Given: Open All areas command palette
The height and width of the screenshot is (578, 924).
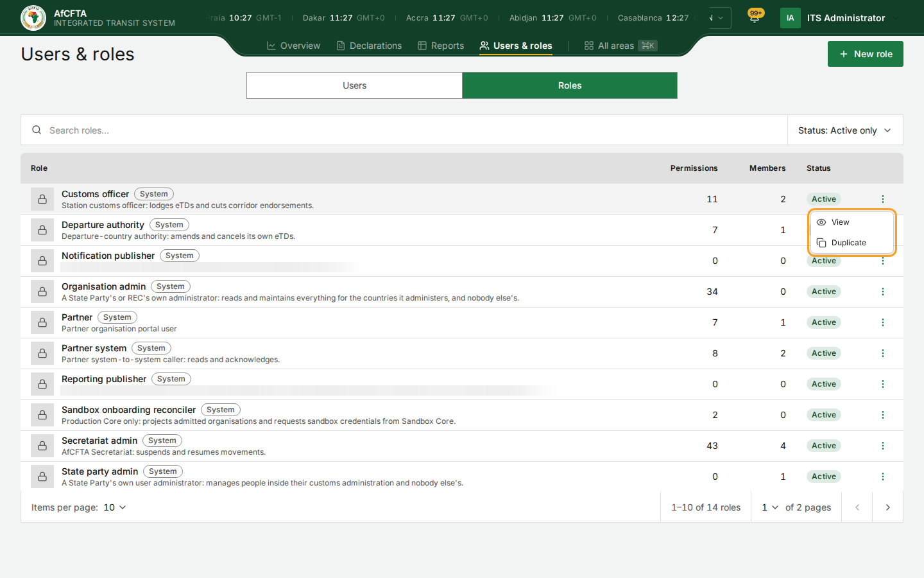Looking at the screenshot, I should (620, 46).
